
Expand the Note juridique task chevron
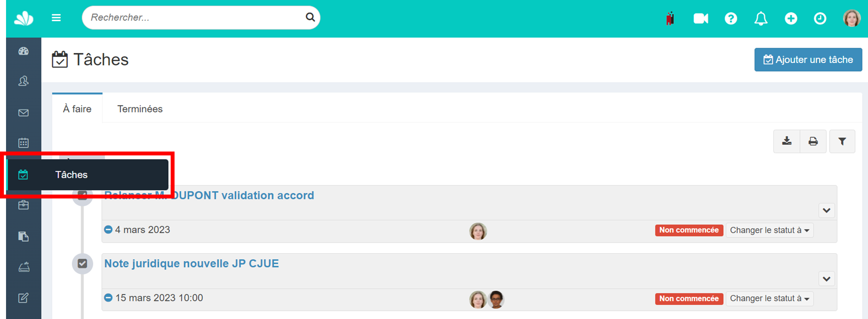pos(826,279)
